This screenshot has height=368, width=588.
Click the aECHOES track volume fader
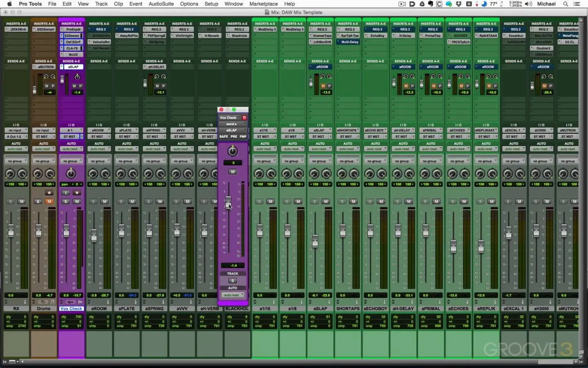coord(453,246)
